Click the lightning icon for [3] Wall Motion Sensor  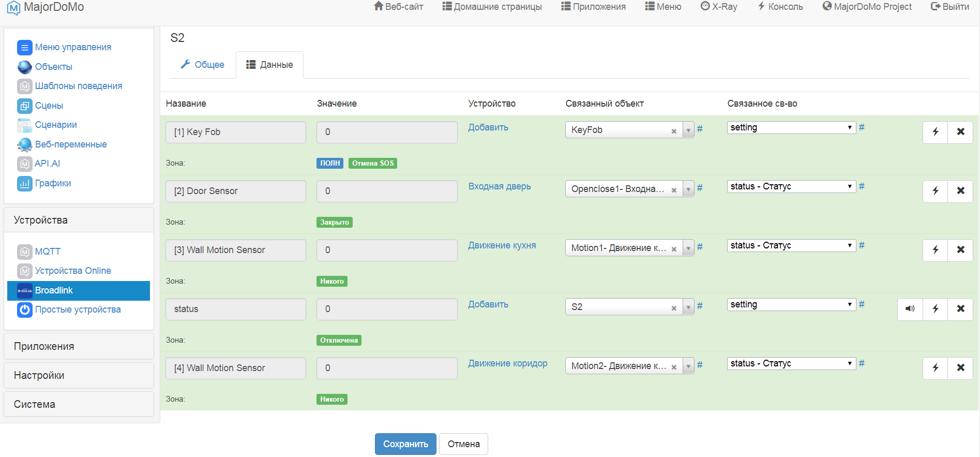coord(936,250)
